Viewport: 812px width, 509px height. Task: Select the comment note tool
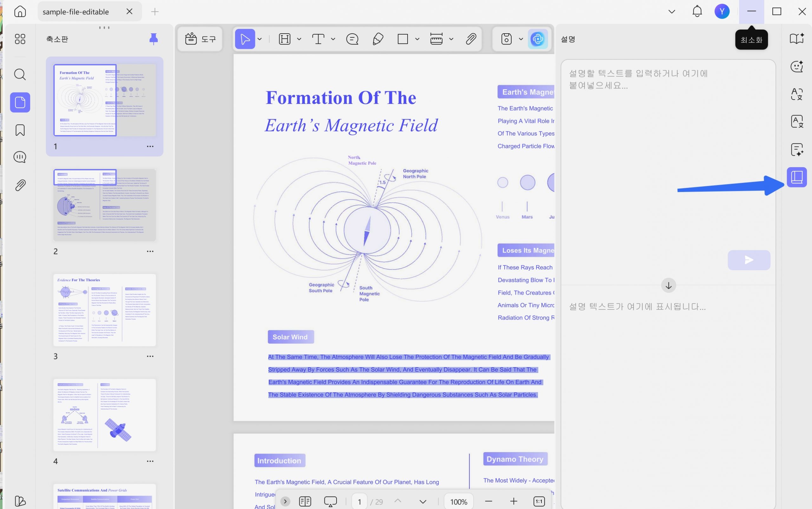(x=352, y=39)
